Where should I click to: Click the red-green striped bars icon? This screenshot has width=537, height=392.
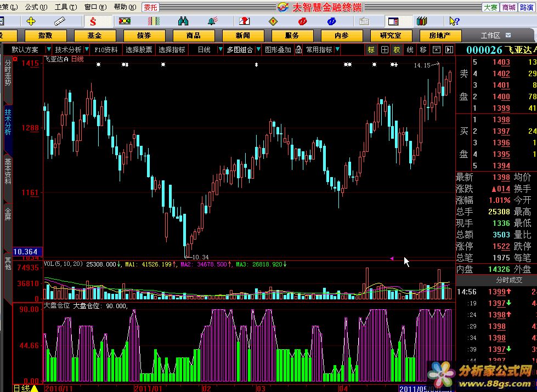click(154, 21)
